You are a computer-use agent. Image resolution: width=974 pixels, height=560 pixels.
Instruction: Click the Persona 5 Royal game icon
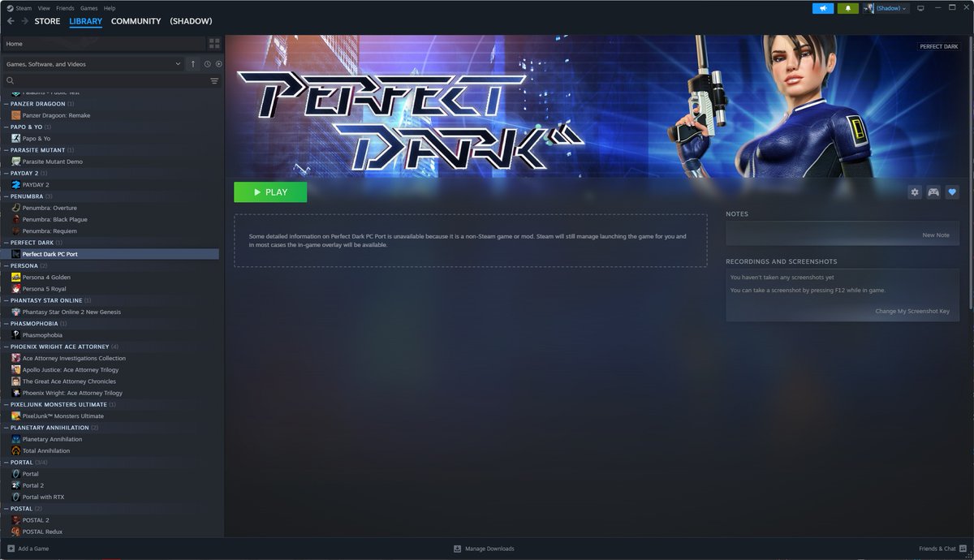tap(16, 289)
